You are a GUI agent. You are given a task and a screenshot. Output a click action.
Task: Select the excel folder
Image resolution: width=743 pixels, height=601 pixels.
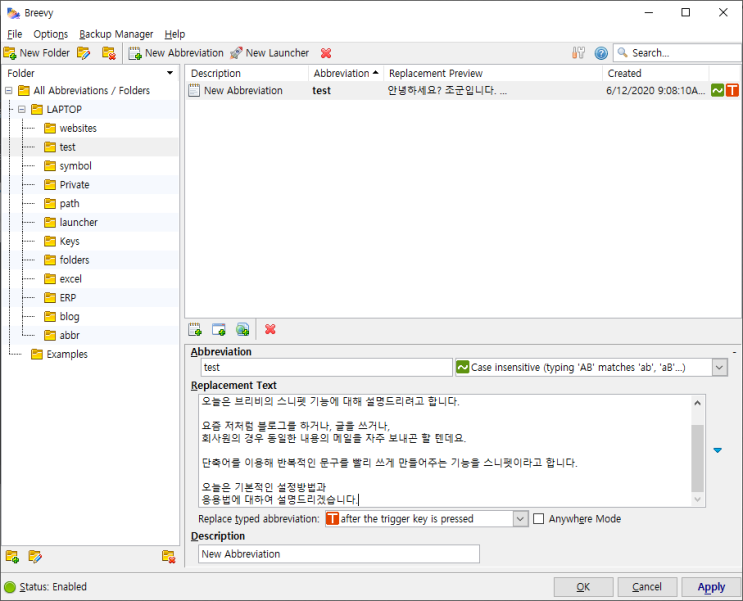[71, 279]
